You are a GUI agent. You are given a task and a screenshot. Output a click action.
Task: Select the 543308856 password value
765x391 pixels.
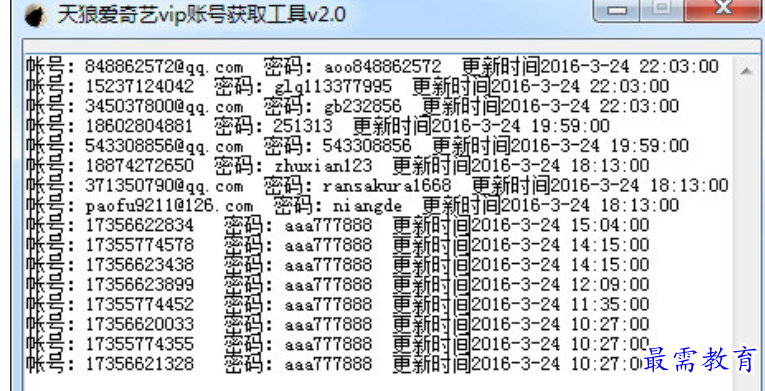[x=367, y=146]
